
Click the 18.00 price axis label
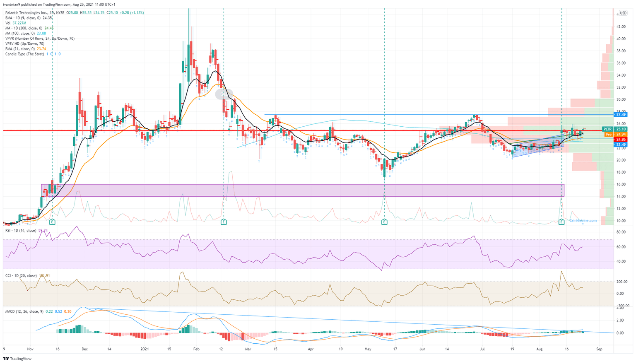[621, 172]
